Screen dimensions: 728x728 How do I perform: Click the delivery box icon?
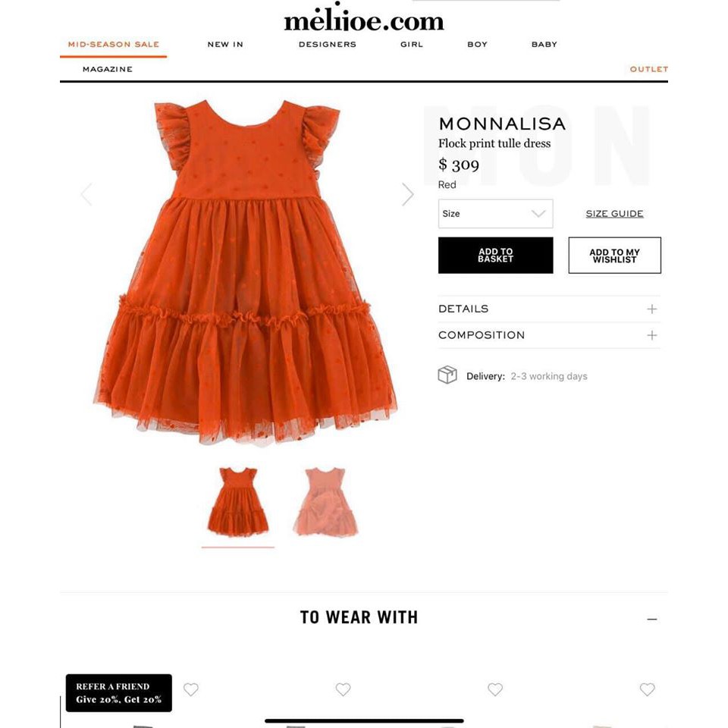click(x=447, y=375)
